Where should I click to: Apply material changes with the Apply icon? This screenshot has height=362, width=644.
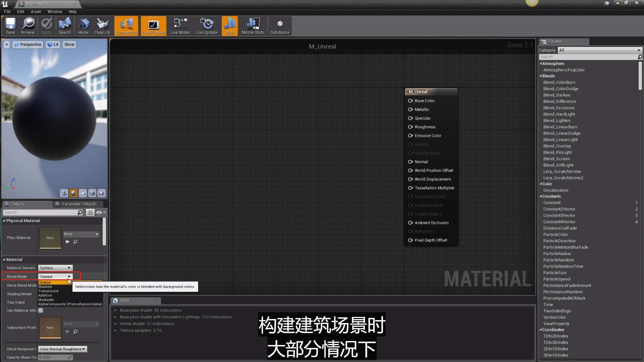[46, 25]
